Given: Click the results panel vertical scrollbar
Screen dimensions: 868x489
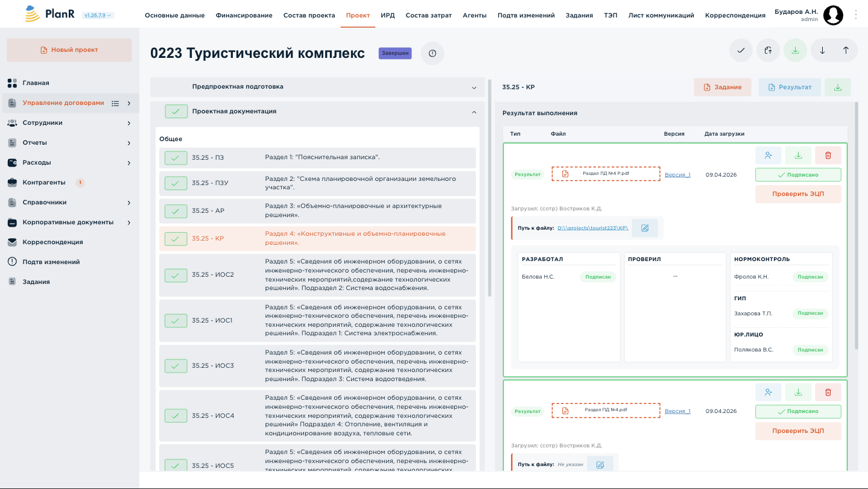Looking at the screenshot, I should pos(857,226).
